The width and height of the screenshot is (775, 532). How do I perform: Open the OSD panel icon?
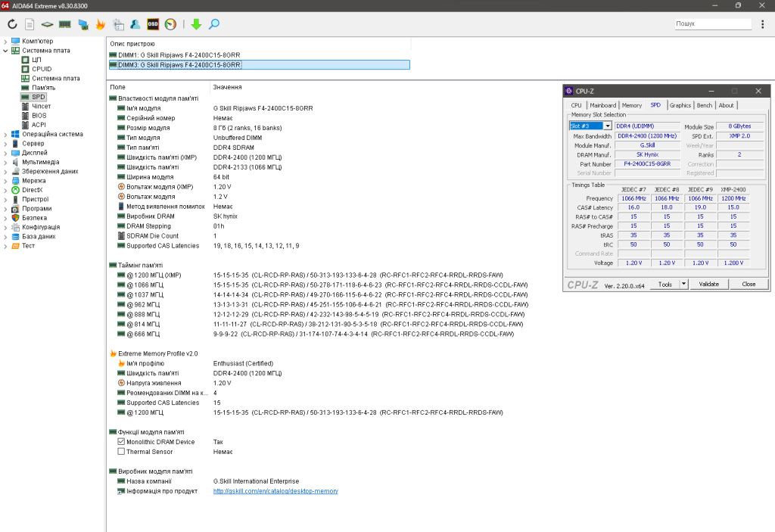153,23
